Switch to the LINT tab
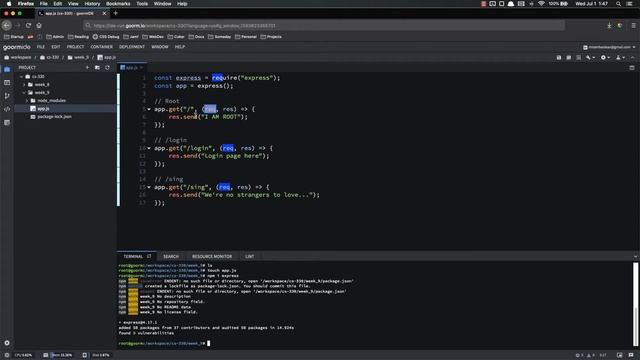This screenshot has width=640, height=360. pyautogui.click(x=249, y=256)
